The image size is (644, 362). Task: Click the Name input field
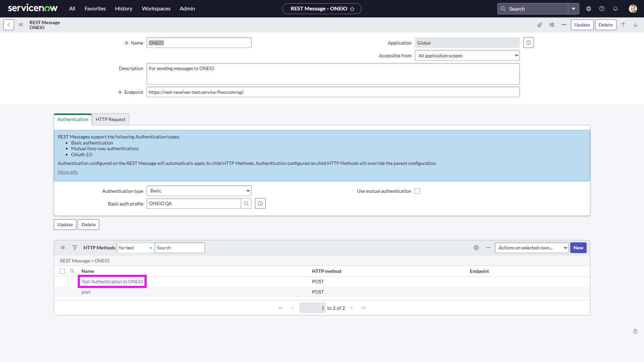pyautogui.click(x=199, y=43)
